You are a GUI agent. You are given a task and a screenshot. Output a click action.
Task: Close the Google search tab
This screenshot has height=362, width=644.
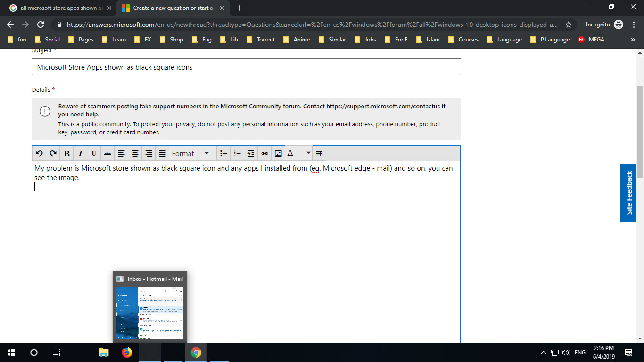(x=109, y=8)
